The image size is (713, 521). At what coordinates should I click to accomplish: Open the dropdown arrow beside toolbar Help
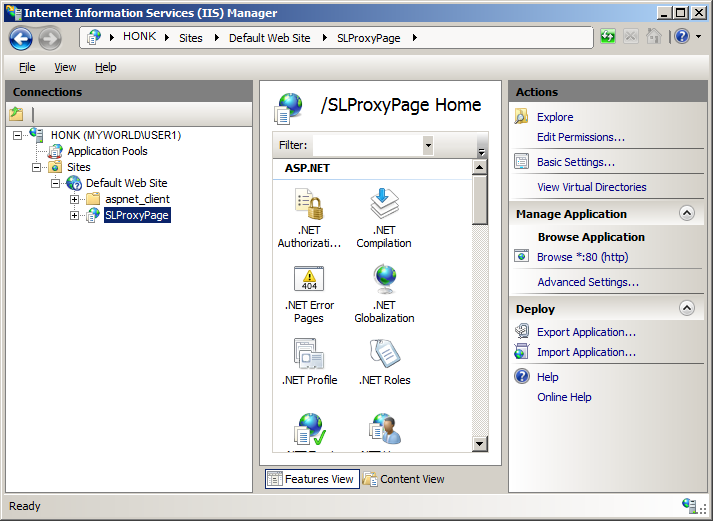[x=699, y=36]
